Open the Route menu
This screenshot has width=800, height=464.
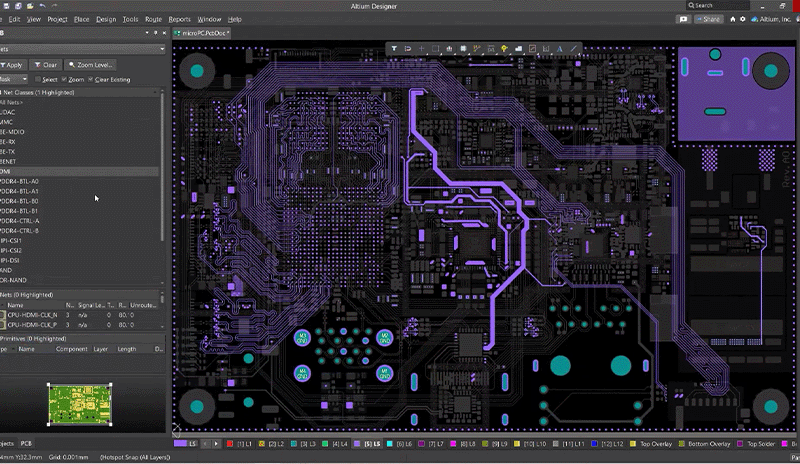153,19
